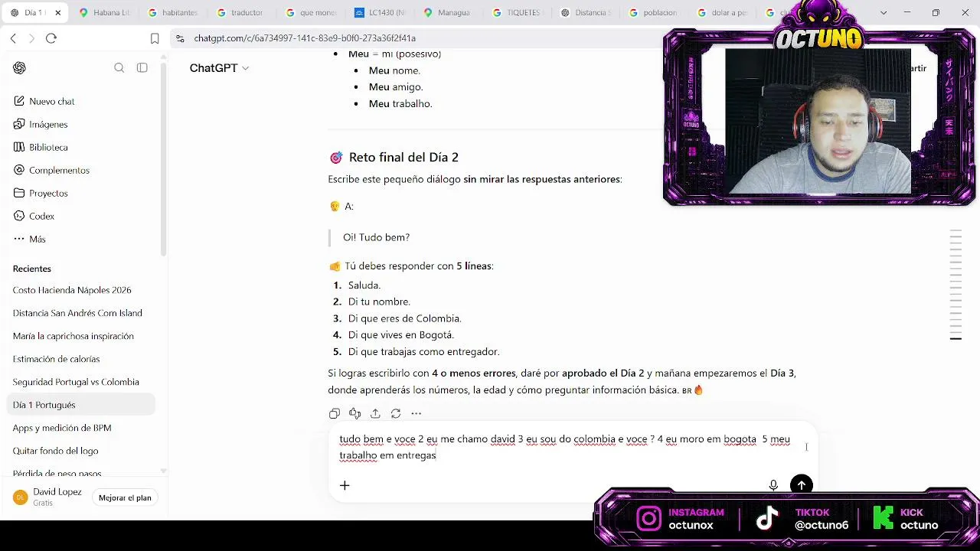Open more response actions ellipsis

(x=416, y=413)
